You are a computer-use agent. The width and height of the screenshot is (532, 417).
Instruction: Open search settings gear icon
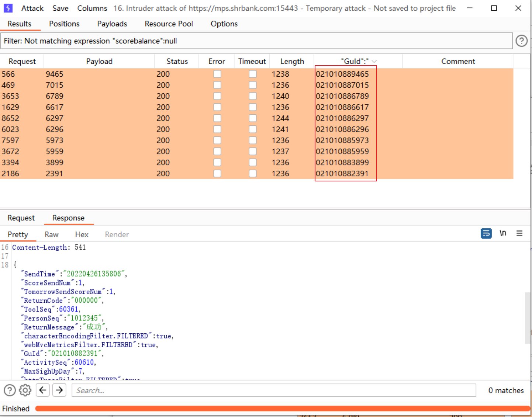[x=25, y=390]
